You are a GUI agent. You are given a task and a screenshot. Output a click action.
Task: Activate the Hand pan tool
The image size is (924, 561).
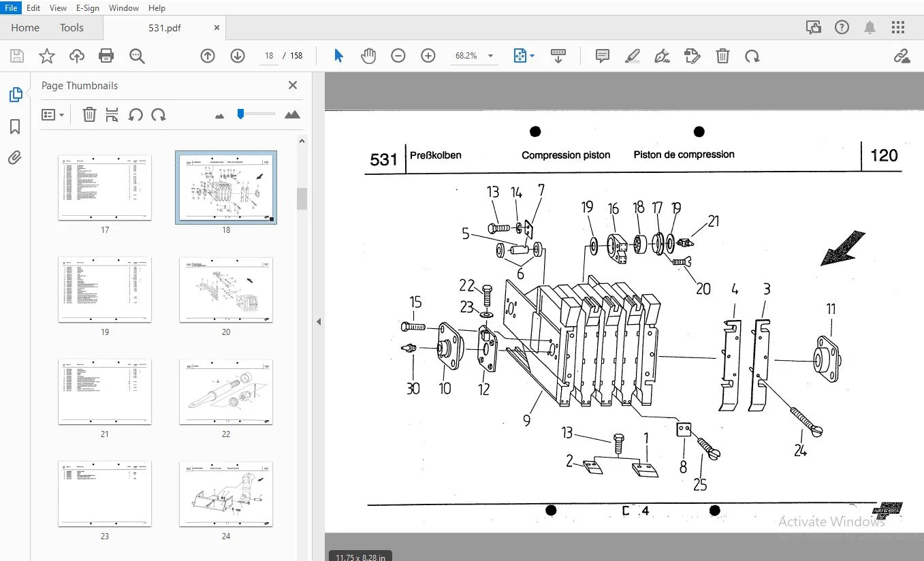[x=368, y=56]
